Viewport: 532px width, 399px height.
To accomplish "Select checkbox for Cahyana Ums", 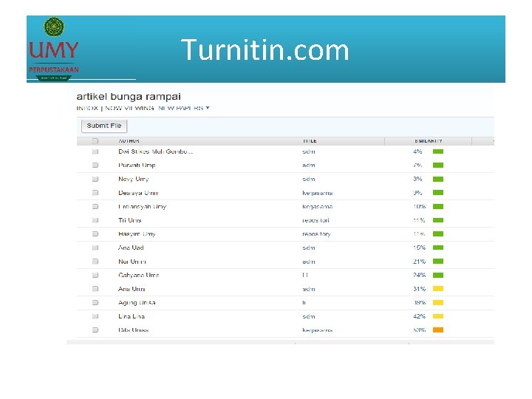I will [x=95, y=275].
